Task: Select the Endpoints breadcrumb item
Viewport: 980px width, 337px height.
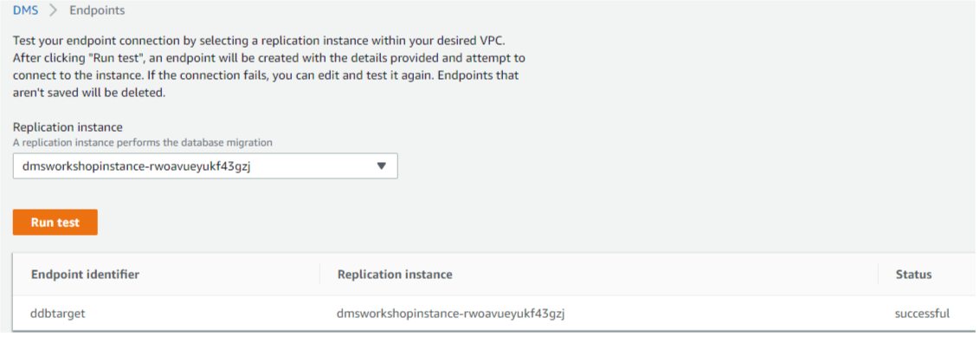Action: (x=97, y=10)
